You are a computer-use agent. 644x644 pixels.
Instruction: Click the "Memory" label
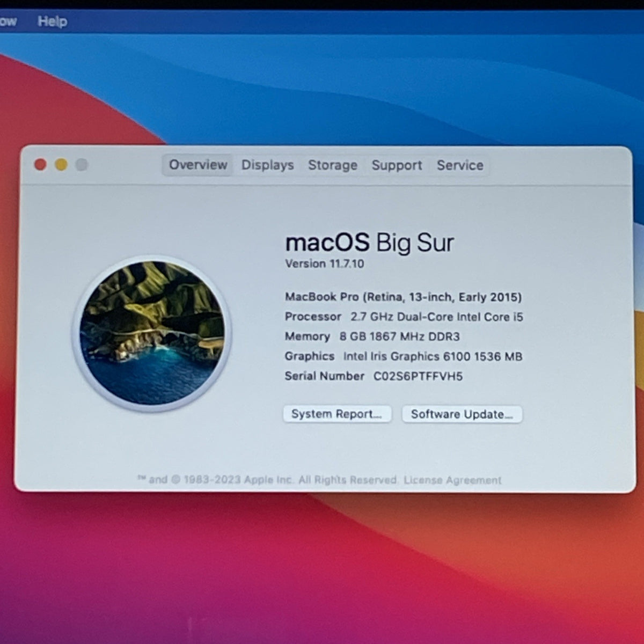pyautogui.click(x=307, y=336)
